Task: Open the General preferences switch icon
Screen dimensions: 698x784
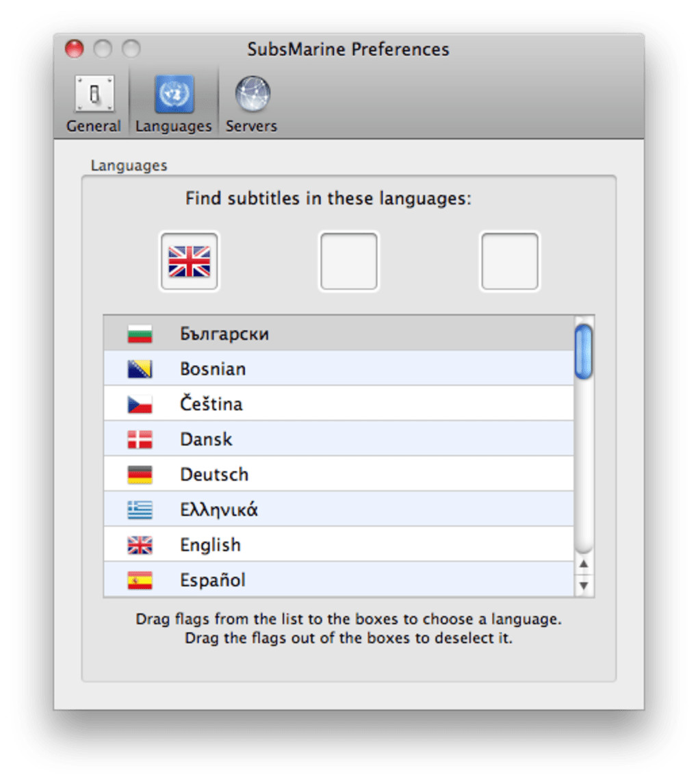Action: (x=94, y=94)
